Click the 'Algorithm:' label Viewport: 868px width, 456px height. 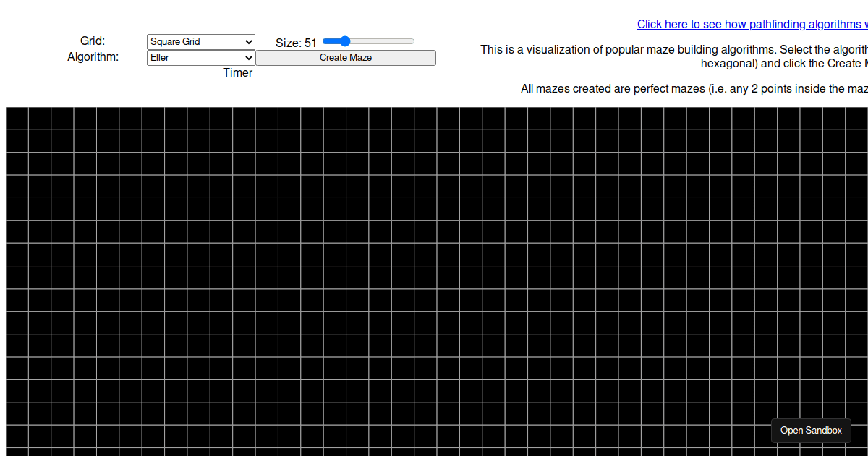tap(93, 56)
